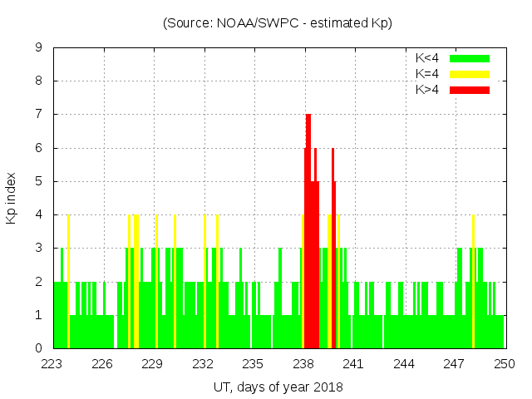Click the yellow K=4 legend swatch

coord(470,74)
